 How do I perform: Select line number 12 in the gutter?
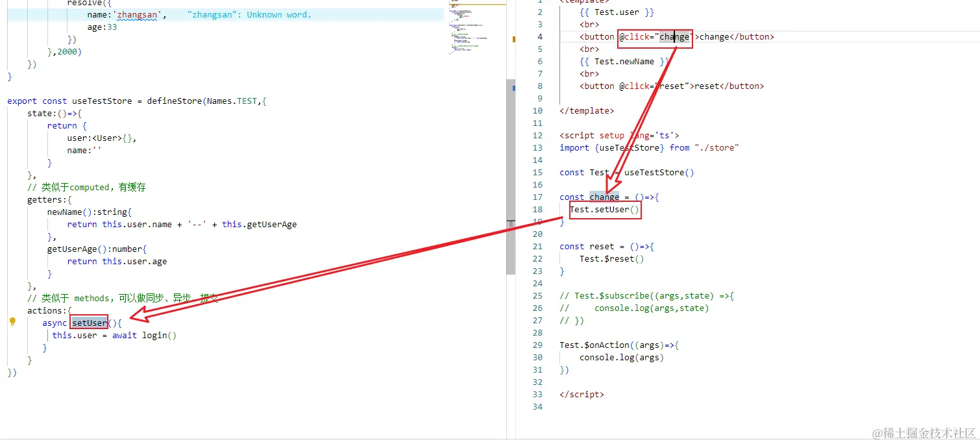[537, 135]
